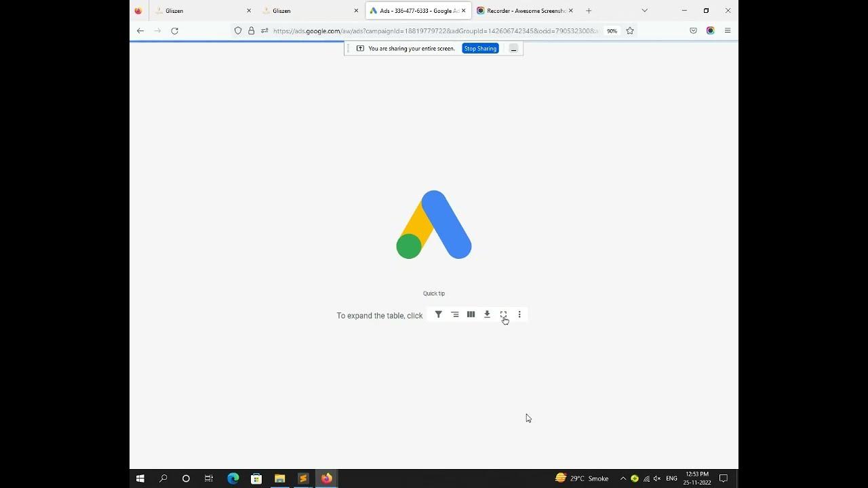Viewport: 868px width, 488px height.
Task: Open Windows taskbar search
Action: click(163, 479)
